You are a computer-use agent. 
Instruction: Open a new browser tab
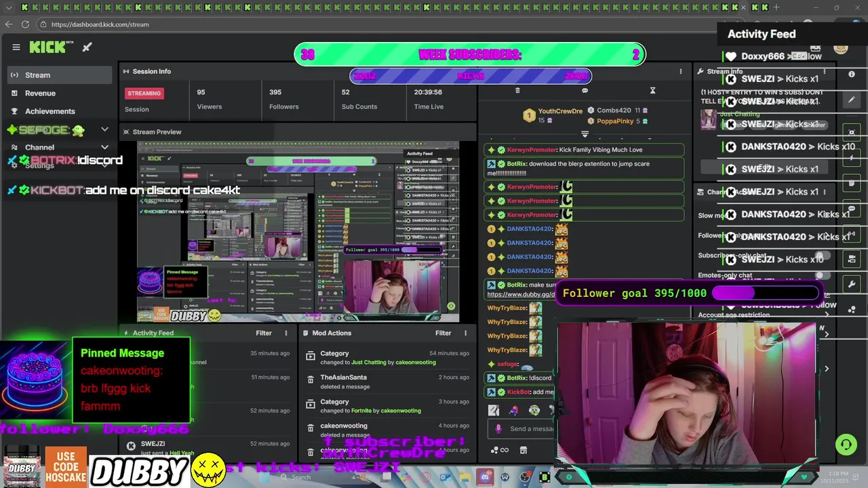coord(776,7)
